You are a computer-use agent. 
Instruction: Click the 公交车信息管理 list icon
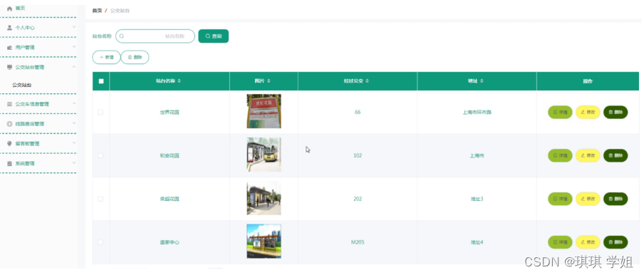tap(10, 104)
